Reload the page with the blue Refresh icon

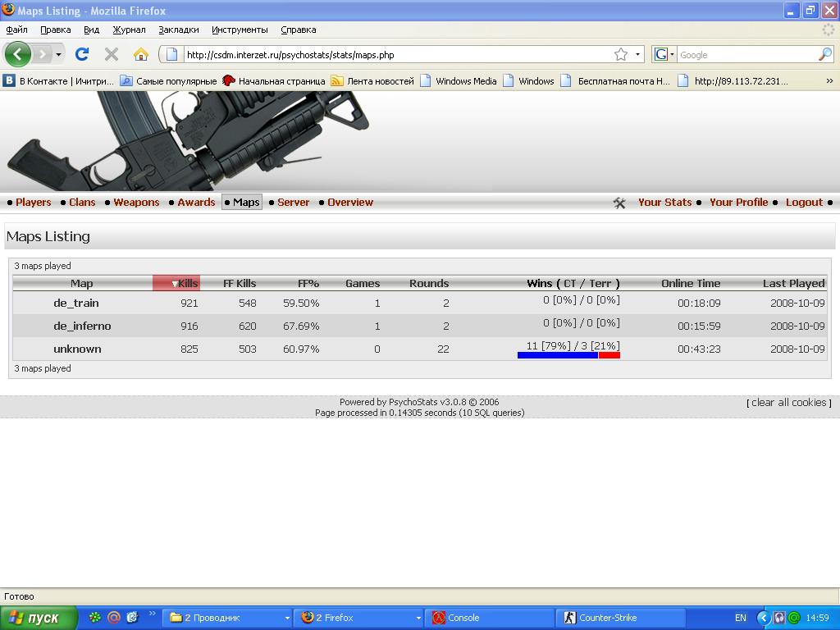(82, 54)
